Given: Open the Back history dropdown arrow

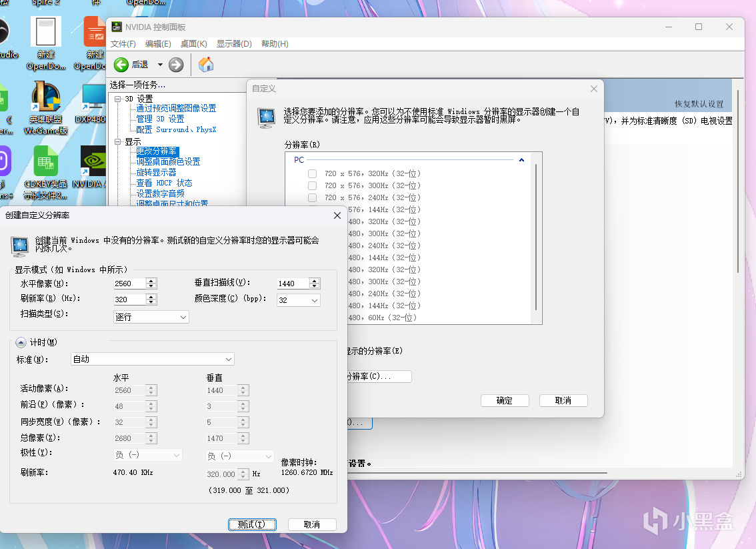Looking at the screenshot, I should coord(160,65).
